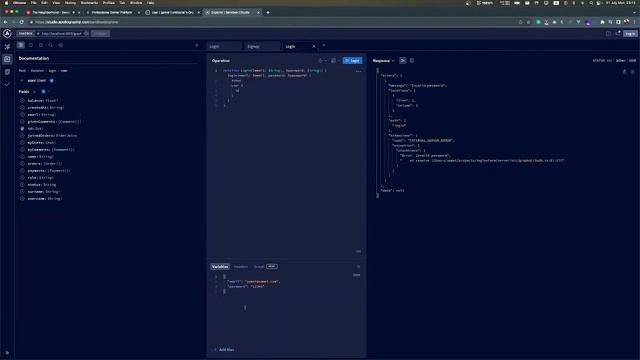This screenshot has width=640, height=360.
Task: Open the search panel magnifier icon
Action: (51, 45)
